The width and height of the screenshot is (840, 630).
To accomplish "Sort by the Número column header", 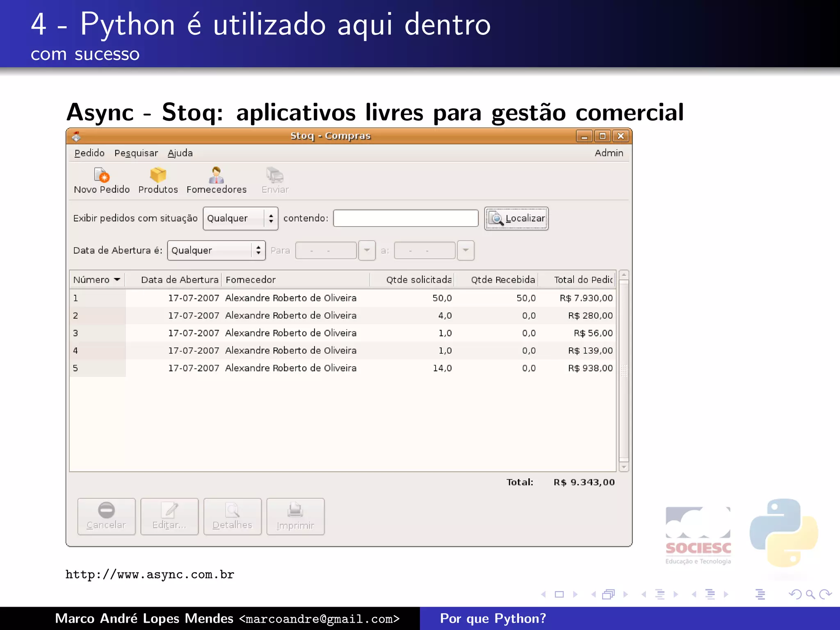I will [97, 280].
